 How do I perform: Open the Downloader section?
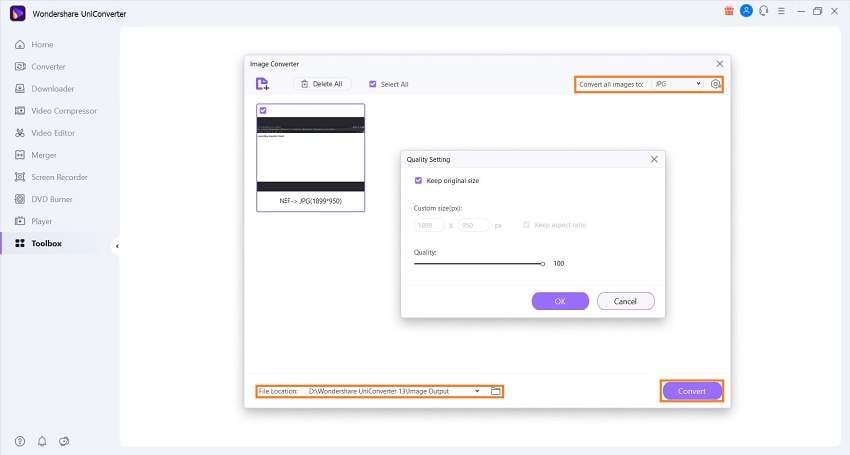click(44, 88)
